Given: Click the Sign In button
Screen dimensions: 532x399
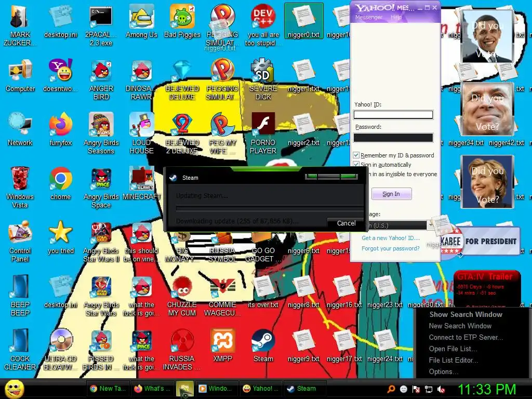Looking at the screenshot, I should (391, 194).
